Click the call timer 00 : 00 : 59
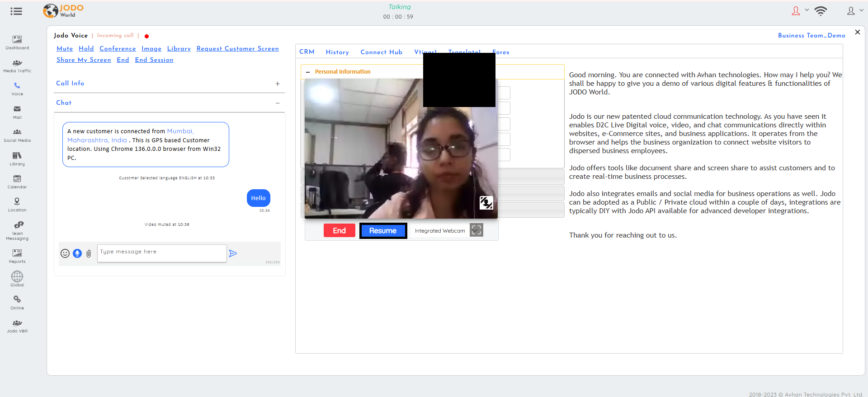The height and width of the screenshot is (397, 868). [398, 17]
